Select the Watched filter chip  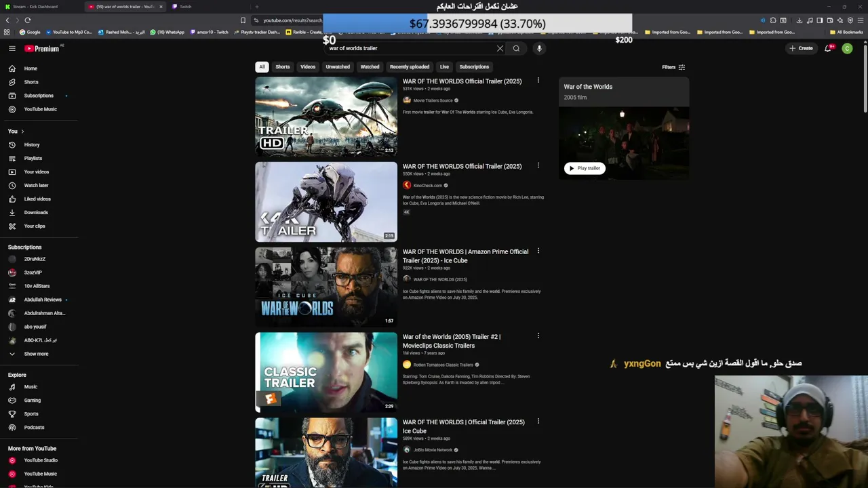click(370, 66)
